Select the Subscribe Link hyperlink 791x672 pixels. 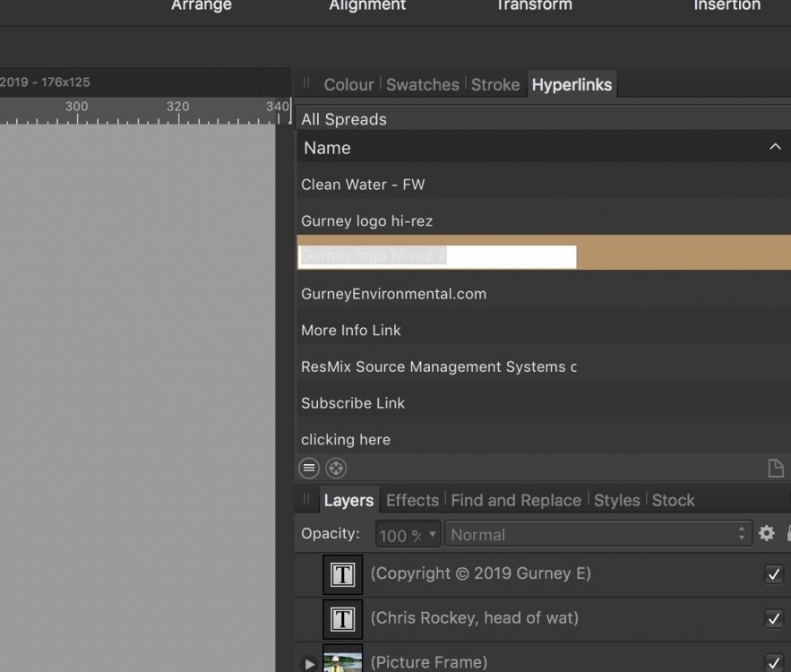click(x=352, y=402)
